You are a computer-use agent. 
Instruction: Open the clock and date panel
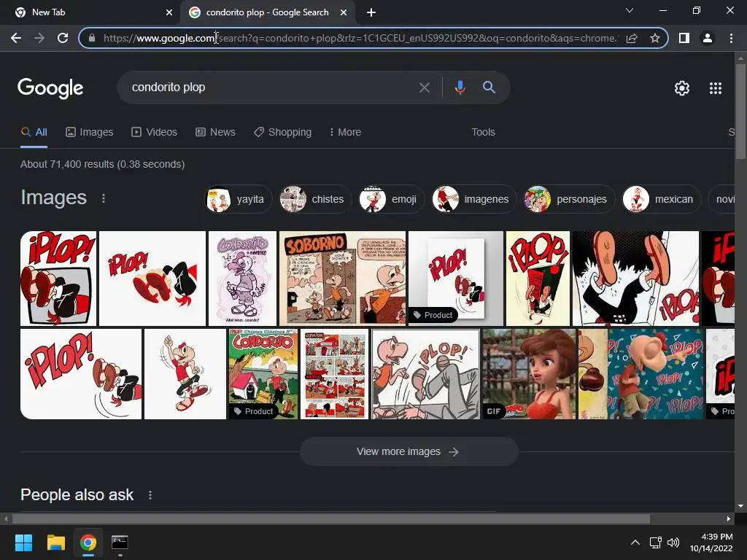pyautogui.click(x=711, y=542)
